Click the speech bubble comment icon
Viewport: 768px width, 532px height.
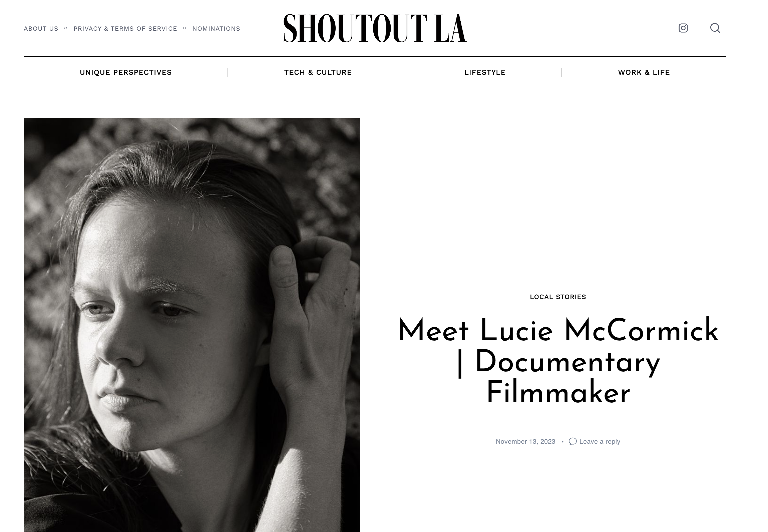[x=572, y=441]
